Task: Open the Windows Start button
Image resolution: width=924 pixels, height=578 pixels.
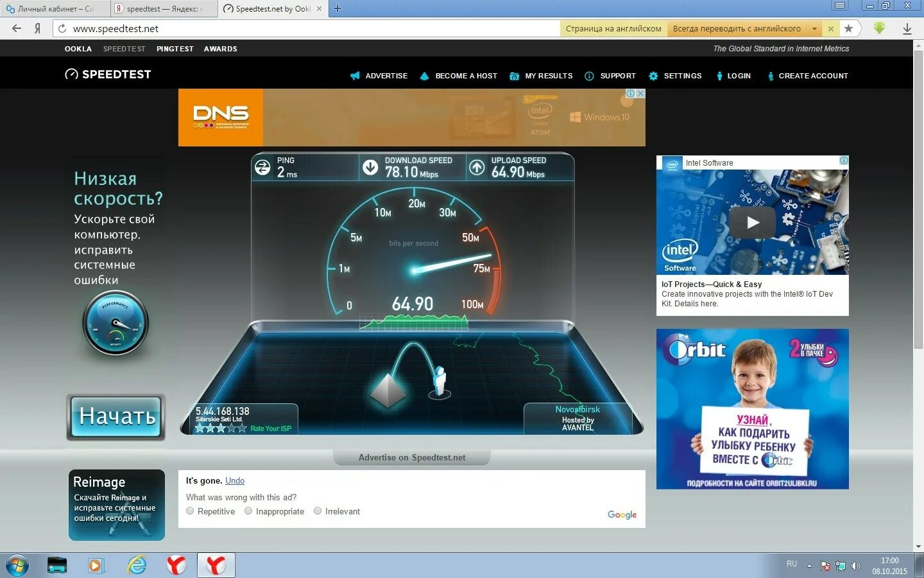Action: pyautogui.click(x=17, y=566)
